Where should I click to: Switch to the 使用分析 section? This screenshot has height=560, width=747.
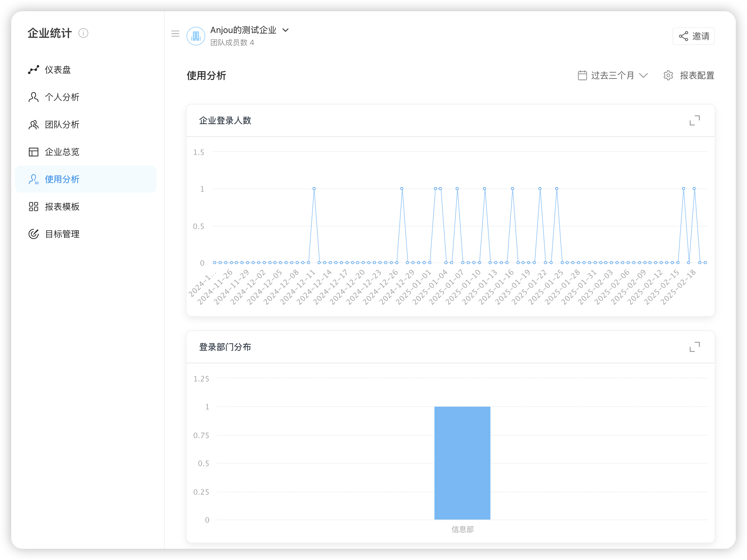tap(63, 179)
